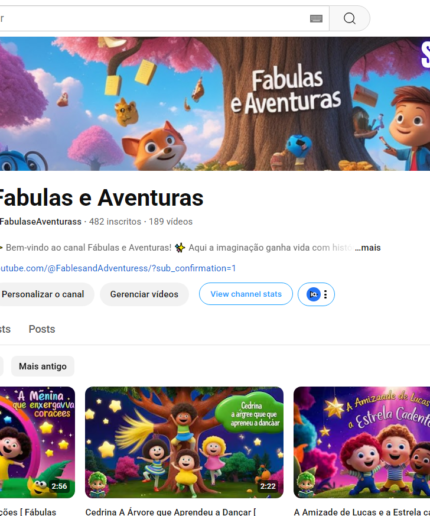The height and width of the screenshot is (516, 430).
Task: Open the on-screen keyboard icon in search
Action: click(316, 19)
